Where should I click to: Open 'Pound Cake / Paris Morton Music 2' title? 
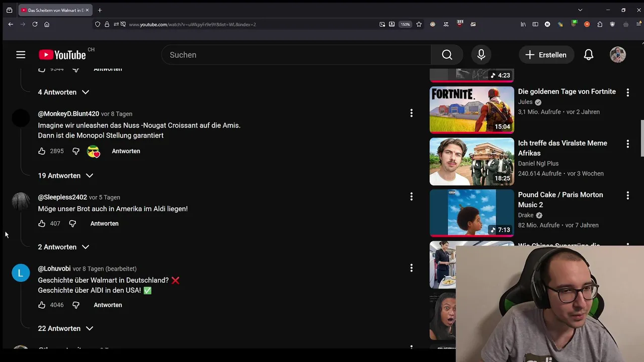click(x=560, y=200)
